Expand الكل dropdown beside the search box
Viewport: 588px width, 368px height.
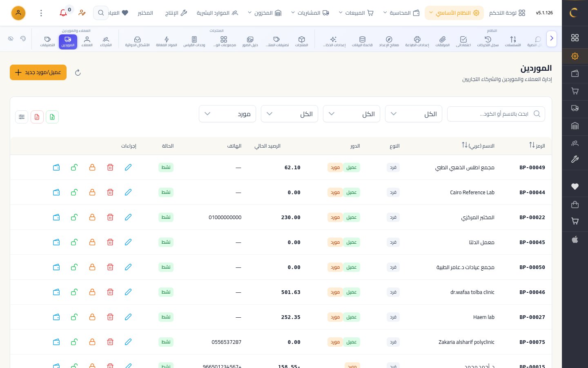point(414,114)
